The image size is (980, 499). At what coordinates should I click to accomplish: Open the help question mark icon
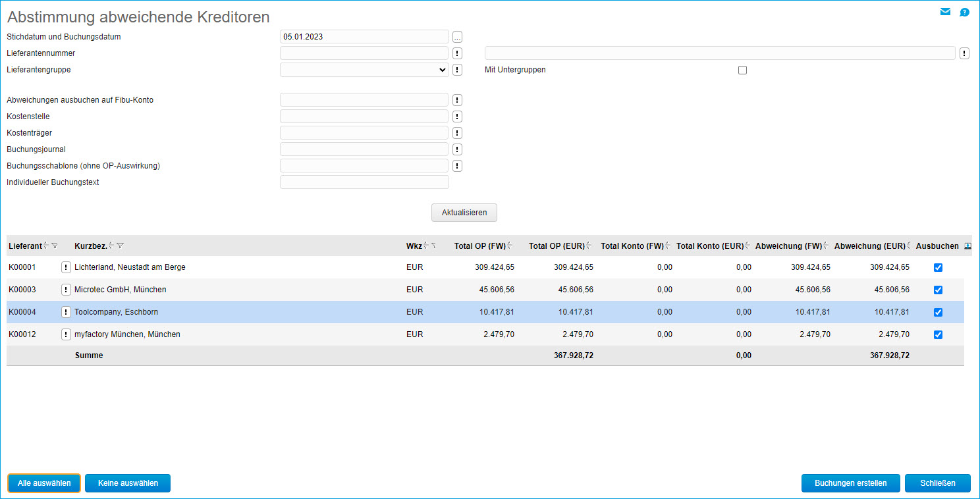pyautogui.click(x=964, y=12)
